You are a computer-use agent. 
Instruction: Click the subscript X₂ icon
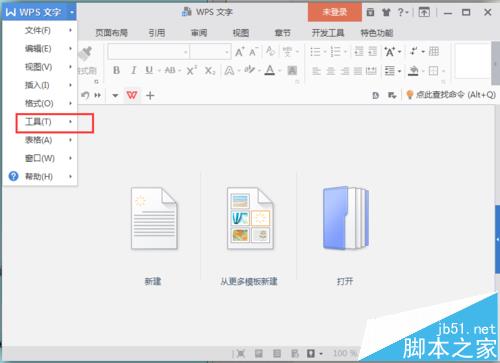click(x=210, y=70)
